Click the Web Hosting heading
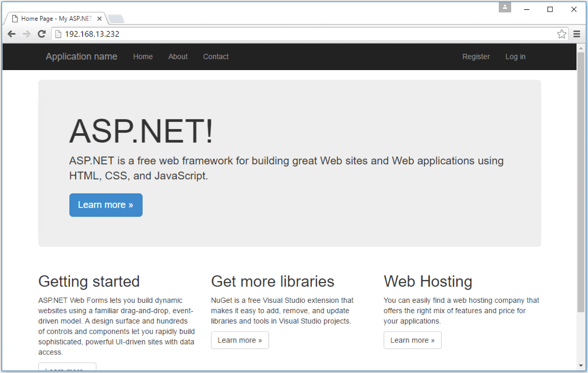The height and width of the screenshot is (373, 588). click(428, 281)
